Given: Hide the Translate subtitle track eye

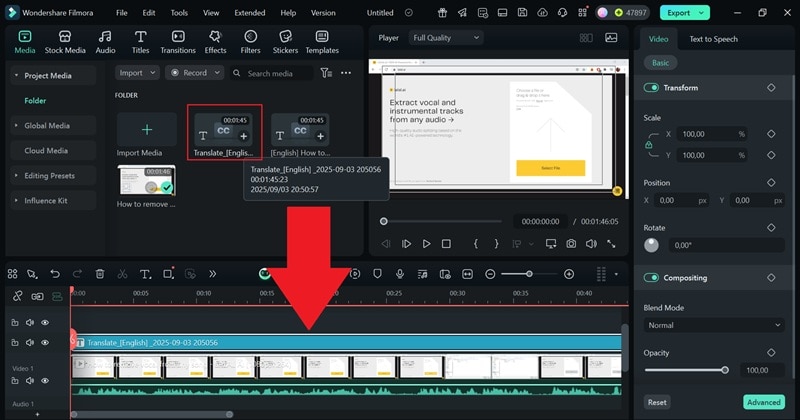Looking at the screenshot, I should [45, 342].
